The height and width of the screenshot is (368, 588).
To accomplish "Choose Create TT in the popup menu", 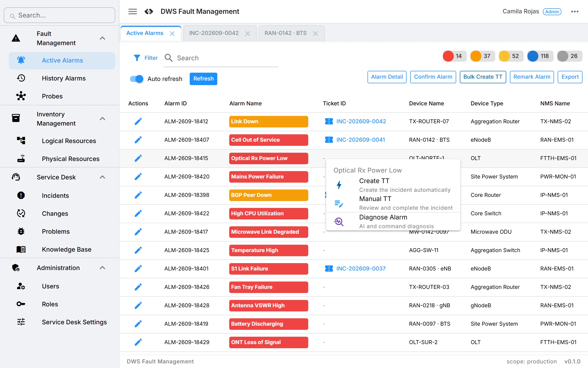I will tap(393, 185).
